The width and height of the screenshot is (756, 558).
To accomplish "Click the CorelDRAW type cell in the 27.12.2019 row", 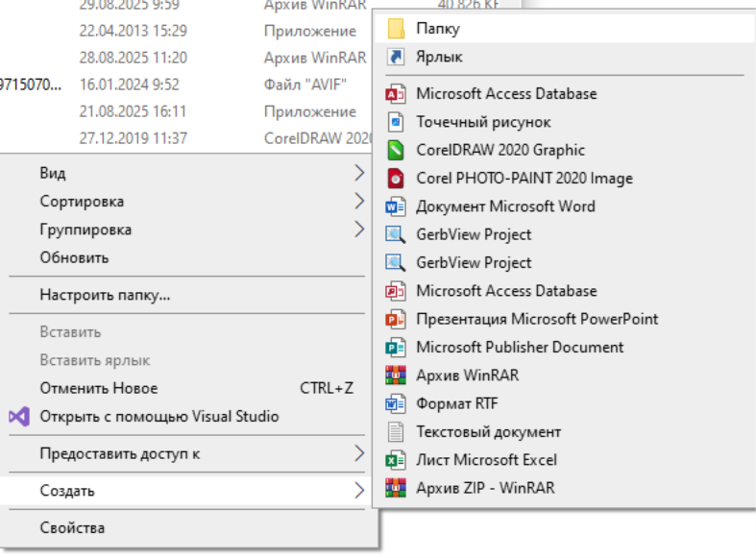I will pyautogui.click(x=318, y=138).
